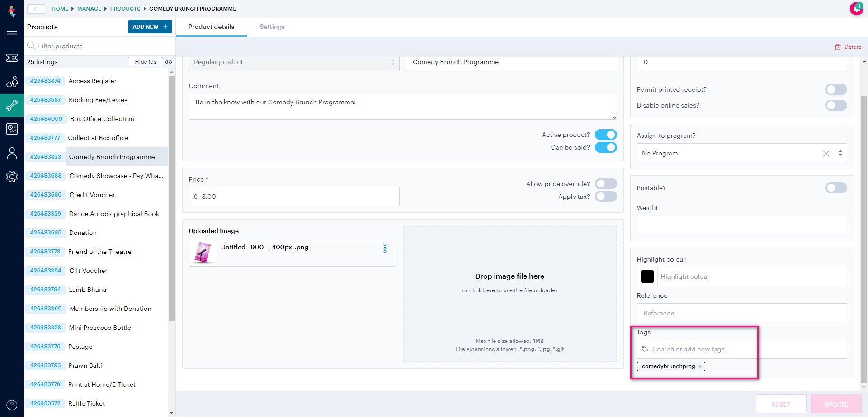Open the uploaded image three-dot menu

click(385, 248)
